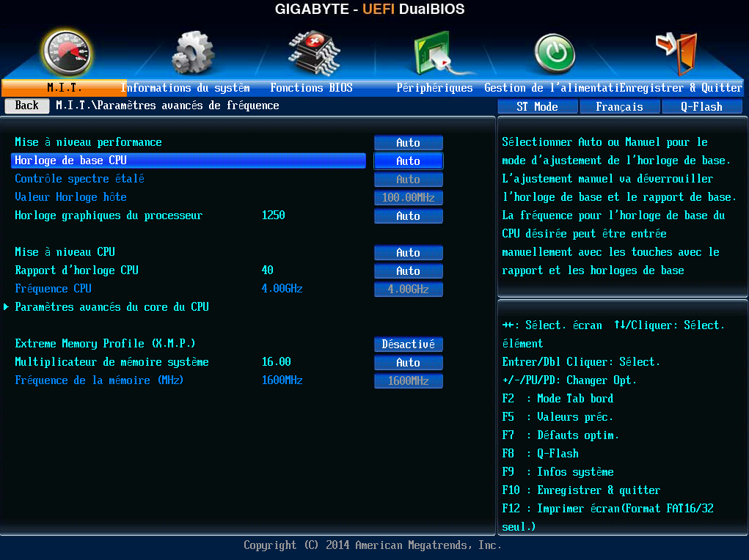The height and width of the screenshot is (560, 749).
Task: Open the Mise à niveau performance Auto dropdown
Action: click(x=409, y=143)
